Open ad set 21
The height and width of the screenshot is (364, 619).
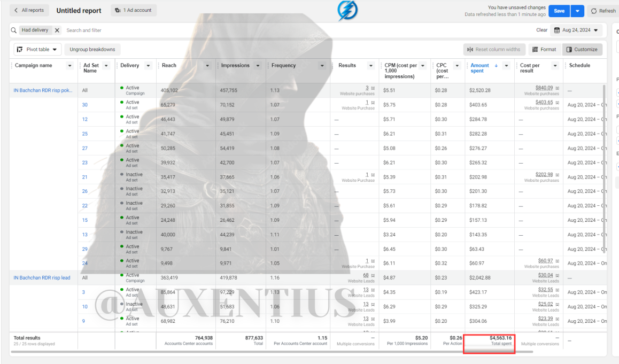[x=85, y=177]
